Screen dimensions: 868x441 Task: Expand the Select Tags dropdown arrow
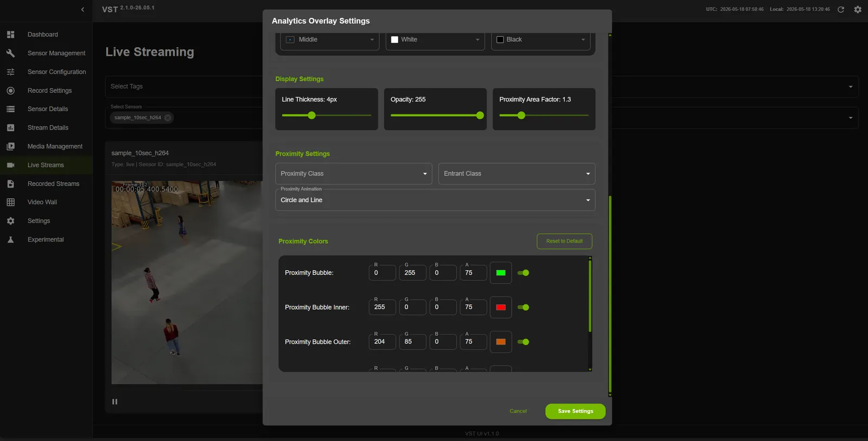click(x=850, y=87)
